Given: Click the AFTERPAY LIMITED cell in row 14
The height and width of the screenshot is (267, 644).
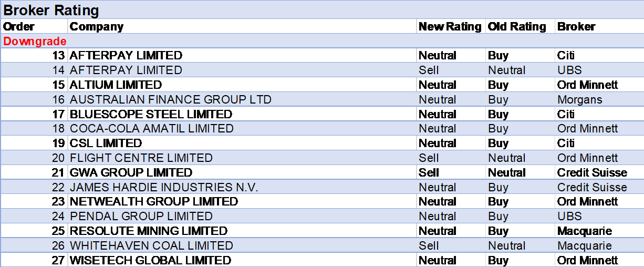Looking at the screenshot, I should pyautogui.click(x=126, y=70).
